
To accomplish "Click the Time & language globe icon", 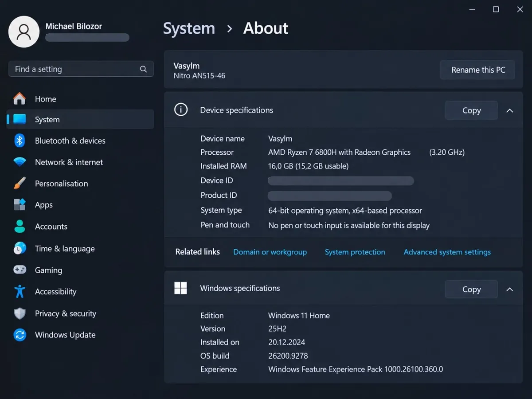I will (x=20, y=248).
